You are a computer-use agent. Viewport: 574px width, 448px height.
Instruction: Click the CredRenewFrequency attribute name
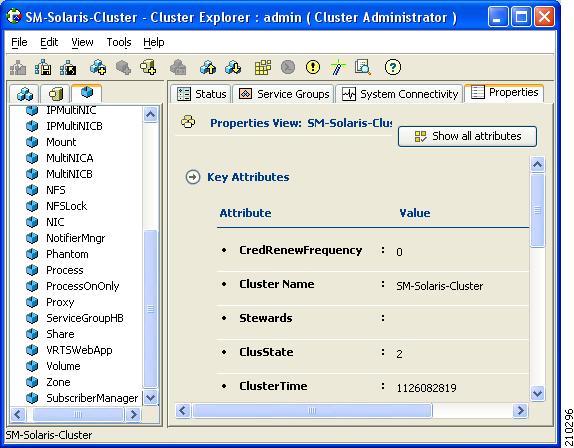[x=301, y=250]
